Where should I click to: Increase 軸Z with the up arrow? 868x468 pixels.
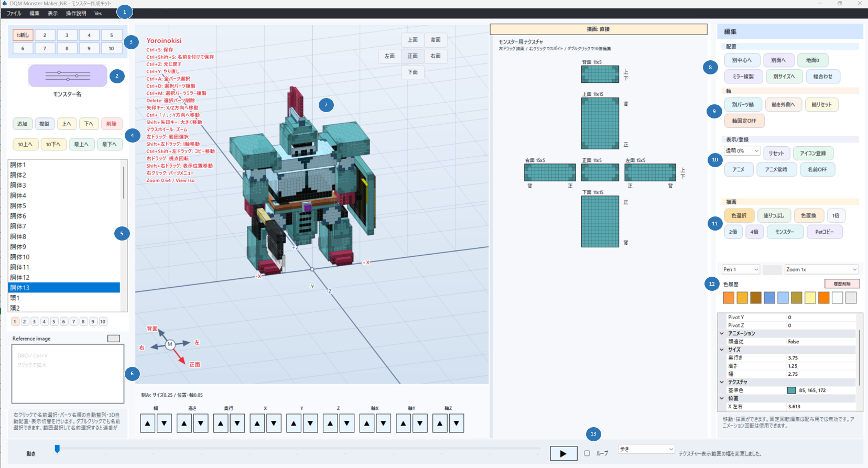(x=440, y=423)
